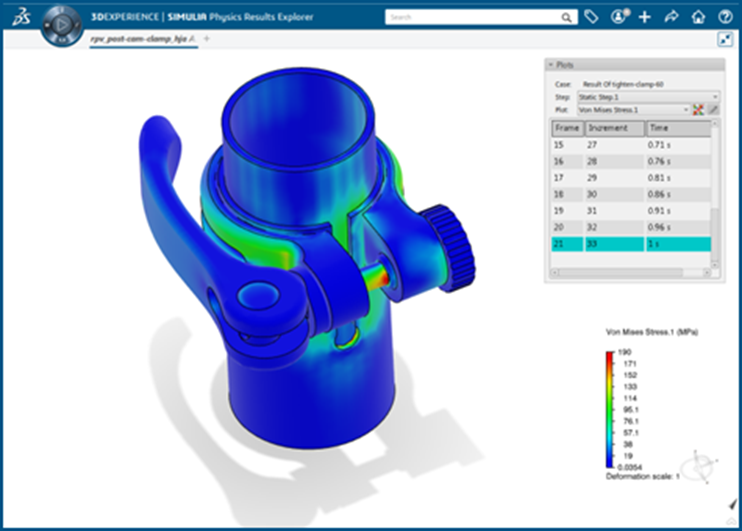
Task: Click the expand view icon below header
Action: coord(725,39)
